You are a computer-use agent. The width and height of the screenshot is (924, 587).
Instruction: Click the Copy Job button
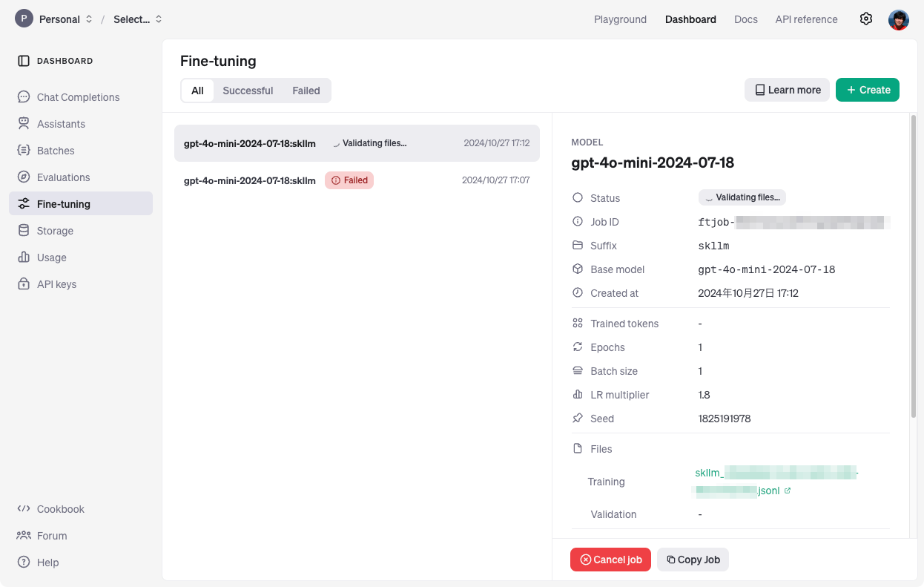click(693, 560)
